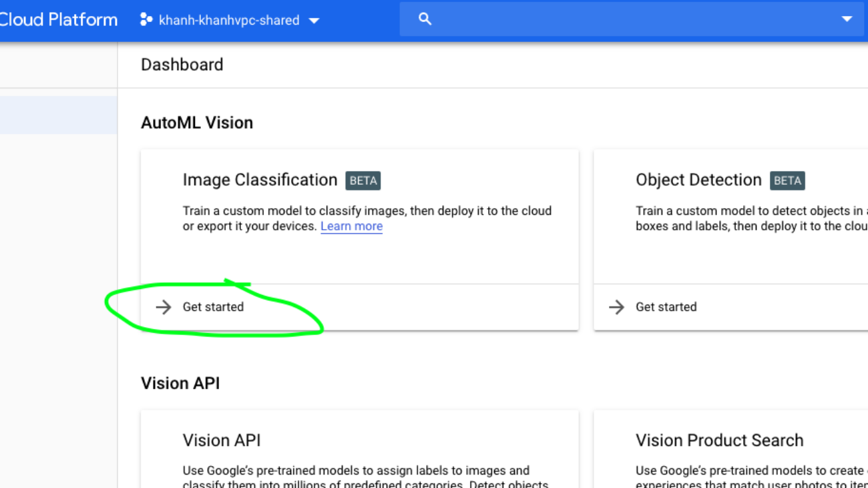
Task: Click the Vision Product Search card title
Action: coord(719,441)
